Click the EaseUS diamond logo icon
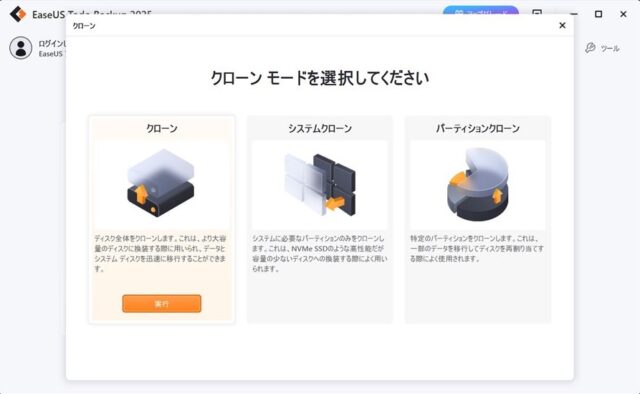 18,14
